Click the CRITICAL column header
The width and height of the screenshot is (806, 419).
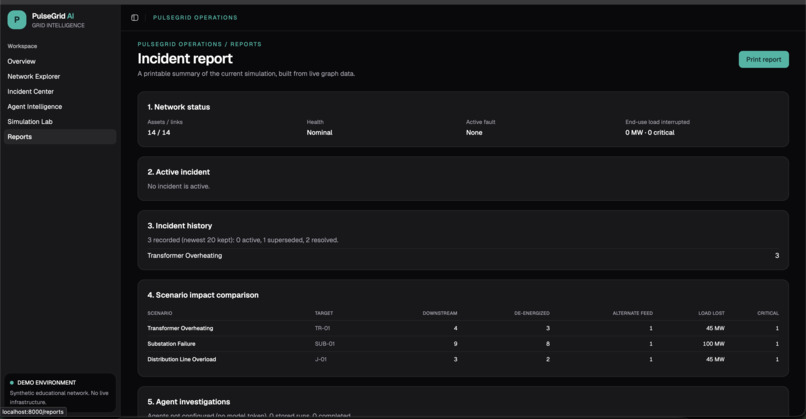click(x=768, y=313)
